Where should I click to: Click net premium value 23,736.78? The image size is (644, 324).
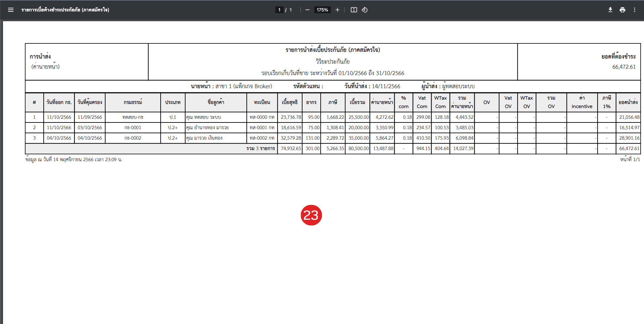point(291,117)
